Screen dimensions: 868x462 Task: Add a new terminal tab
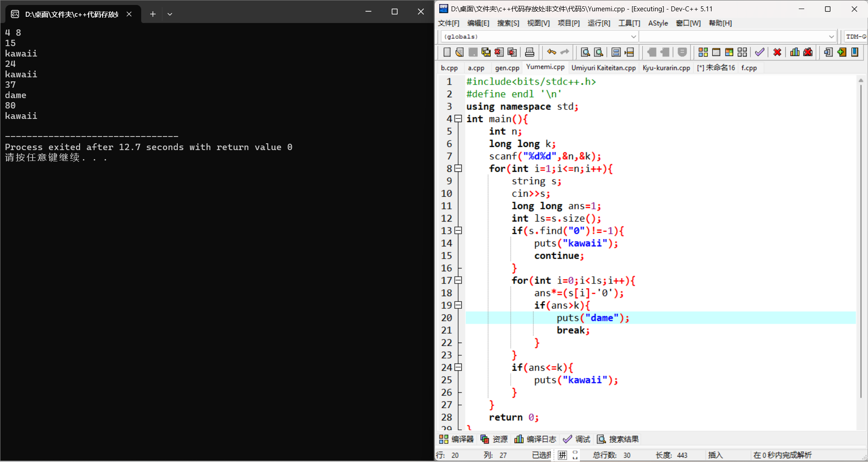point(153,14)
